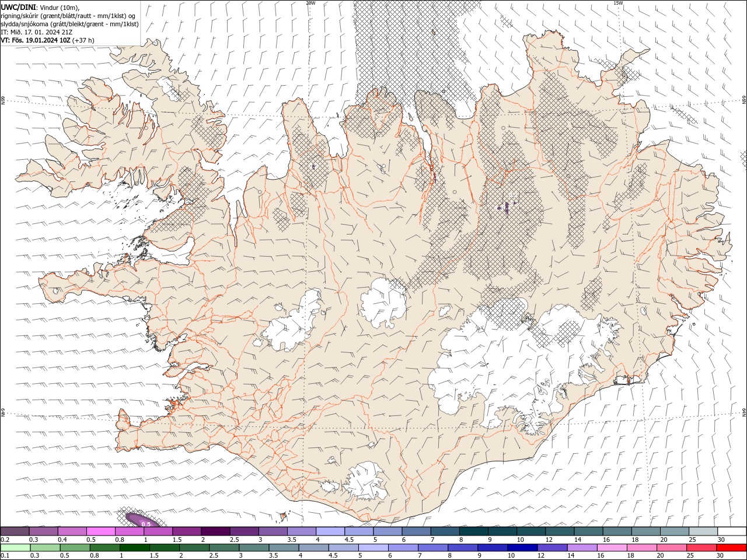This screenshot has width=747, height=560.
Task: Click the dark purple 2 snow legend swatch
Action: 215,531
